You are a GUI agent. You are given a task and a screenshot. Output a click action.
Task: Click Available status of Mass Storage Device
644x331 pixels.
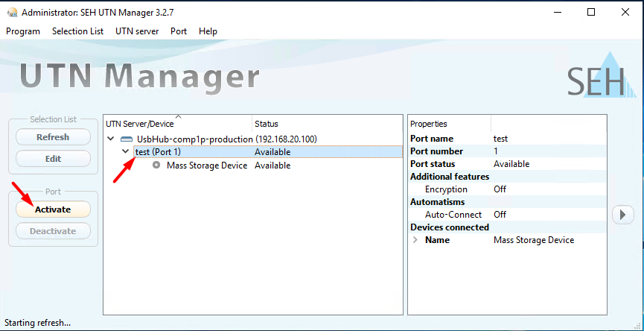[x=272, y=165]
